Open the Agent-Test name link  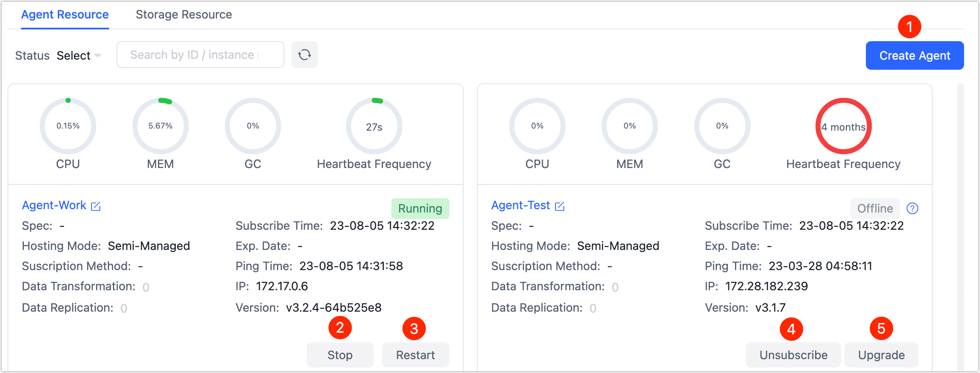coord(520,205)
